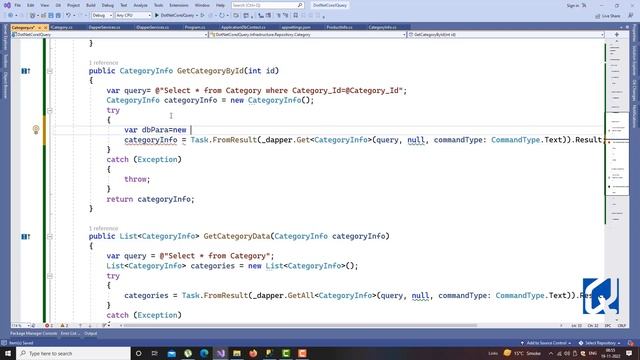Open the Build menu
The image size is (640, 360).
pyautogui.click(x=91, y=5)
